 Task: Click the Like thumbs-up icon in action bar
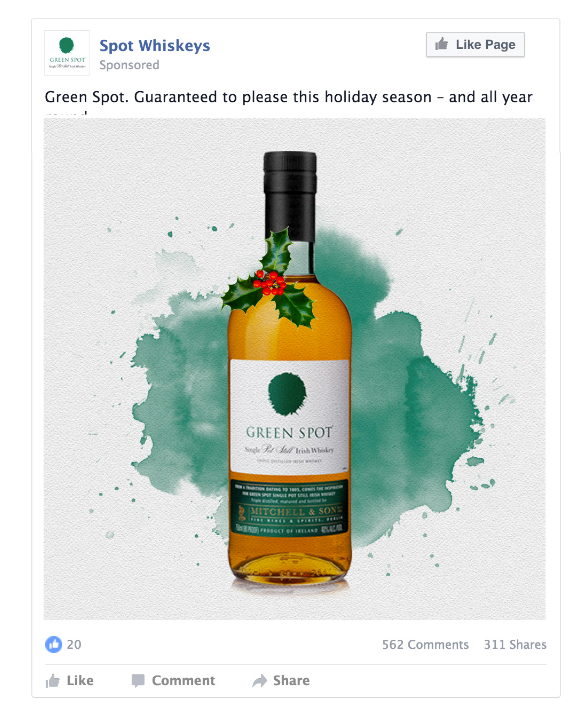click(x=53, y=681)
